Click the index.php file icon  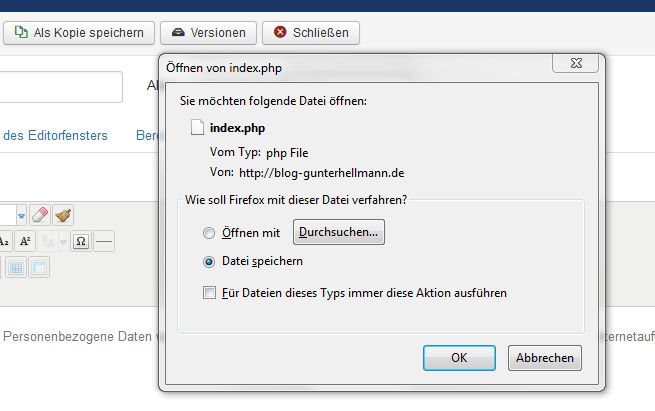pos(198,128)
